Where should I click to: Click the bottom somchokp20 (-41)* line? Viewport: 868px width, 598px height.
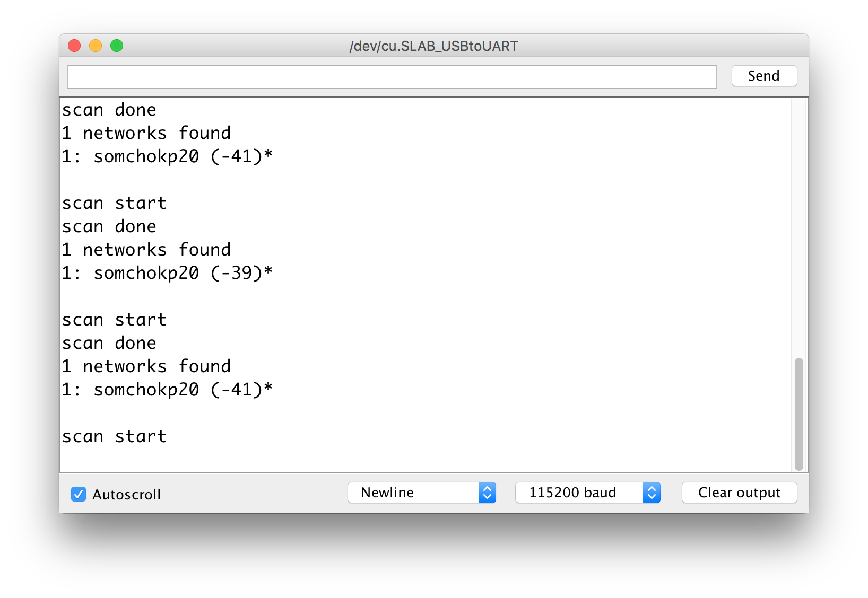tap(167, 390)
